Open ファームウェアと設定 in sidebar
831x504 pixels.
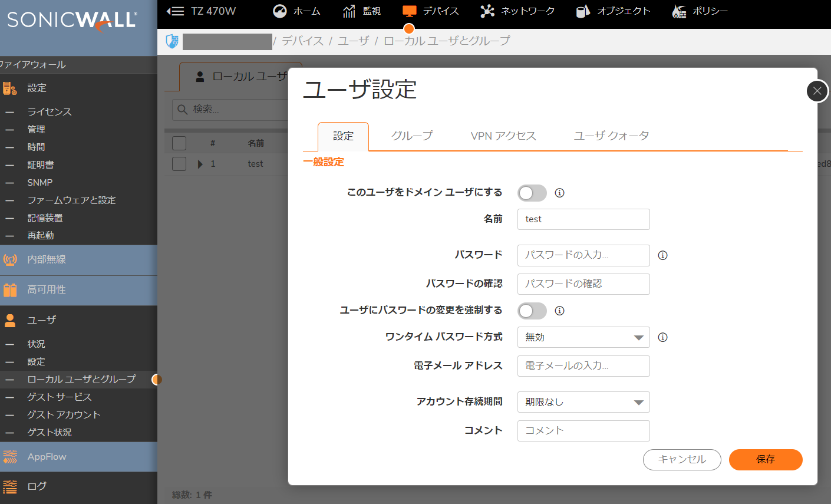(71, 200)
